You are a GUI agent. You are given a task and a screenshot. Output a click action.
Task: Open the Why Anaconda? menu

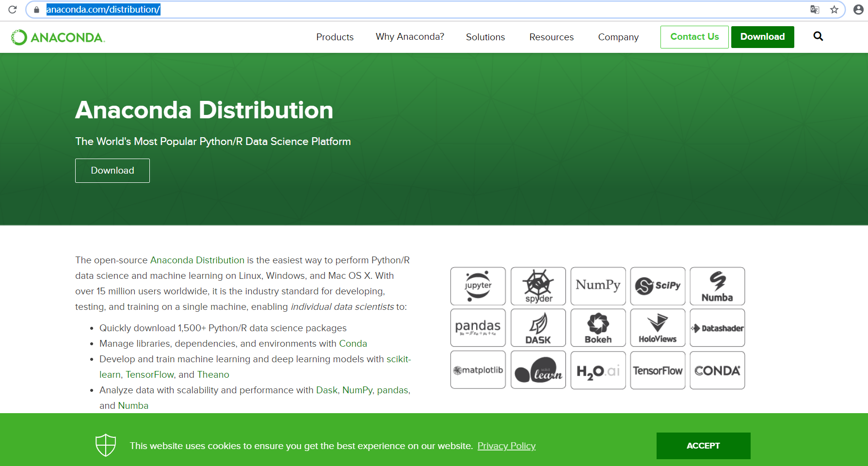click(x=410, y=37)
